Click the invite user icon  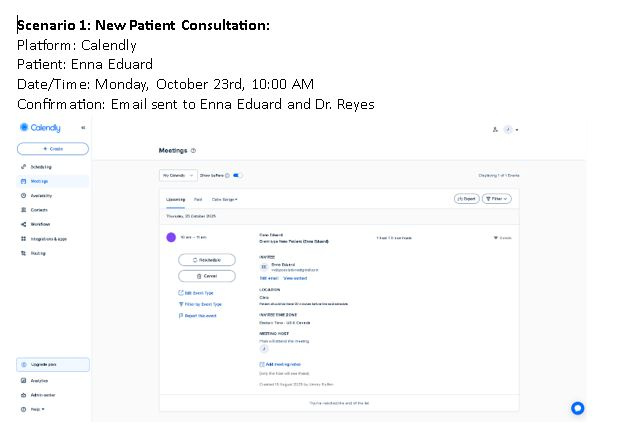click(x=494, y=129)
